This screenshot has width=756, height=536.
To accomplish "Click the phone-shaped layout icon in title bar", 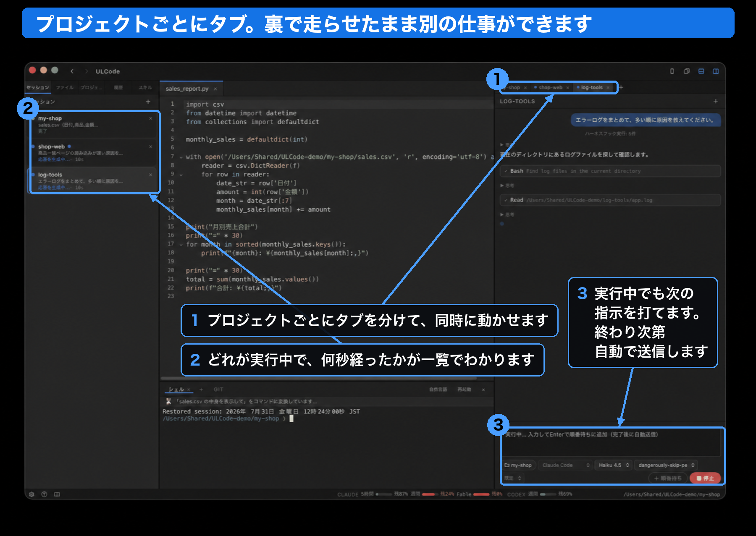I will pos(672,71).
